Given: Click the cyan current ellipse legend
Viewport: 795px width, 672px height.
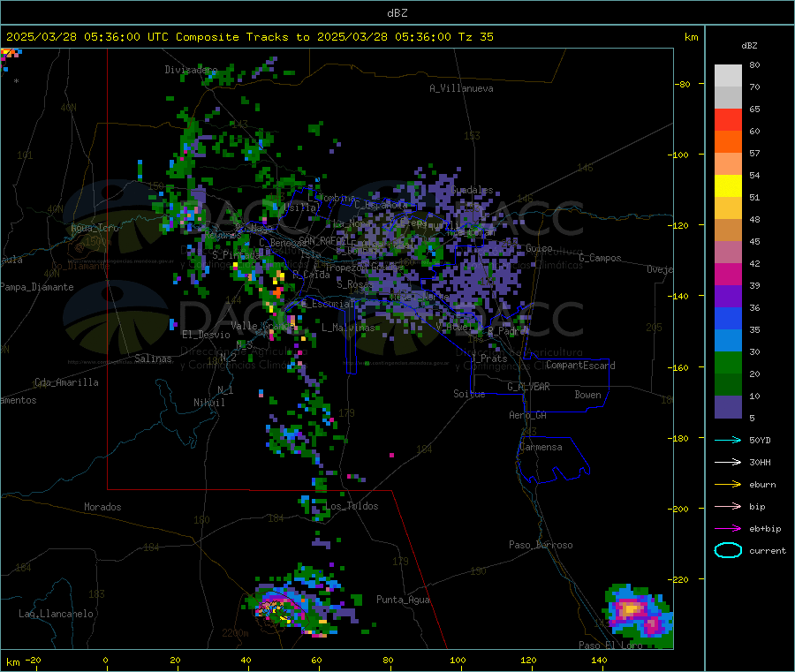Looking at the screenshot, I should pyautogui.click(x=728, y=550).
